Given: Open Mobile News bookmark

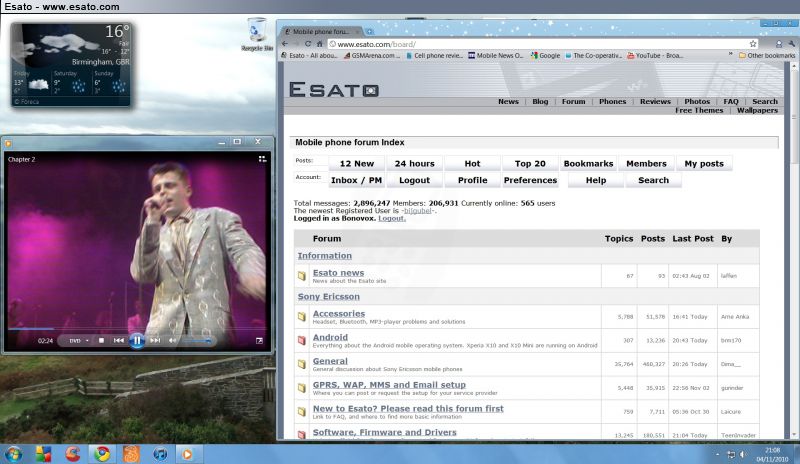Looking at the screenshot, I should coord(496,56).
